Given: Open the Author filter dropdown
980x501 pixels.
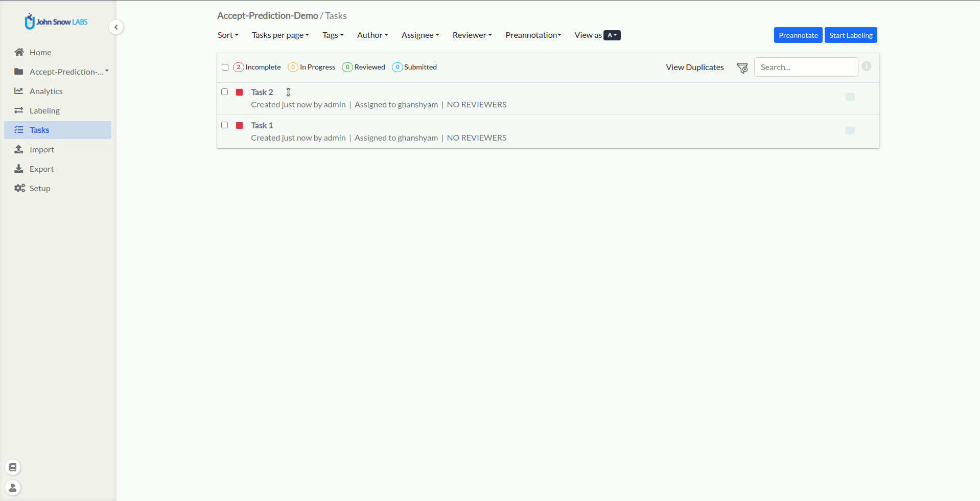Looking at the screenshot, I should pyautogui.click(x=372, y=35).
